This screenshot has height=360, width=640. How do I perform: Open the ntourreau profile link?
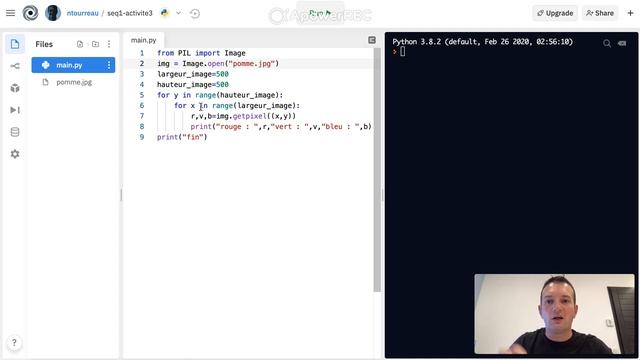(82, 13)
